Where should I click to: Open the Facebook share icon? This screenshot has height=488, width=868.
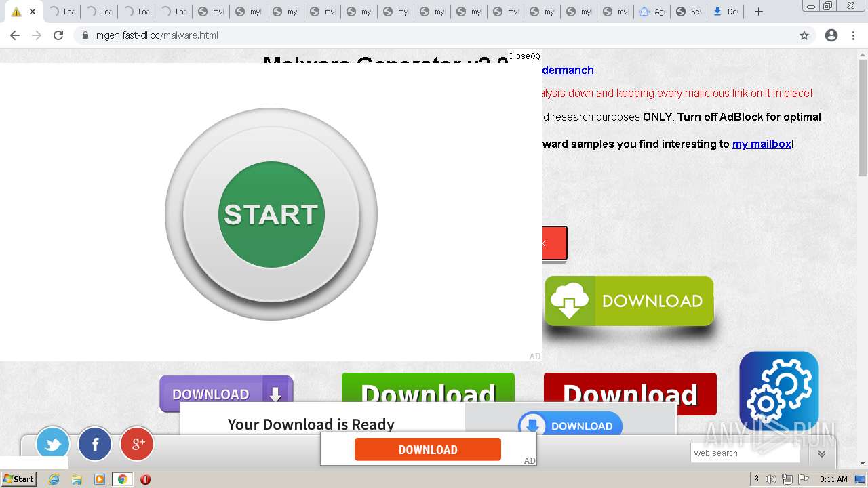coord(95,444)
